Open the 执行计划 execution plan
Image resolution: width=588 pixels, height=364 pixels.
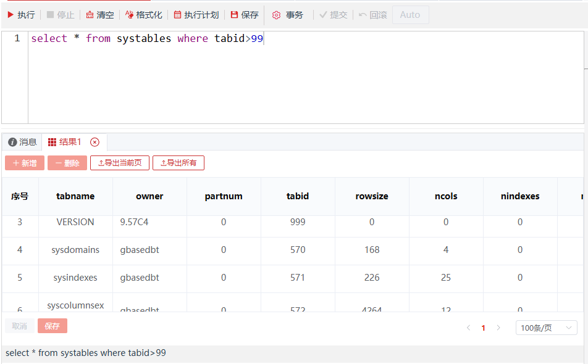click(196, 15)
